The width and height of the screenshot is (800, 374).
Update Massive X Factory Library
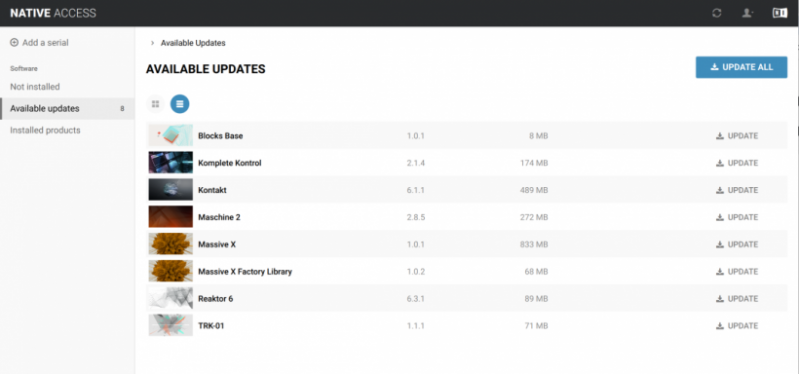pos(737,272)
